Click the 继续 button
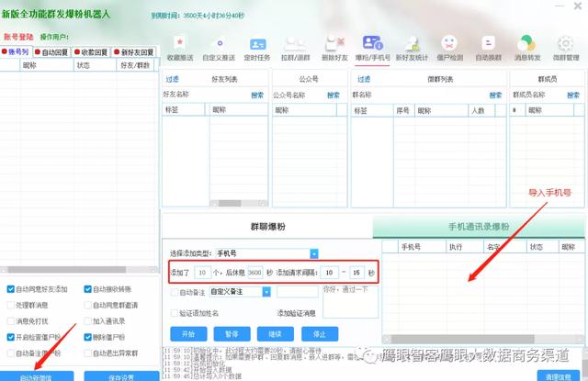Image resolution: width=588 pixels, height=381 pixels. [x=276, y=334]
